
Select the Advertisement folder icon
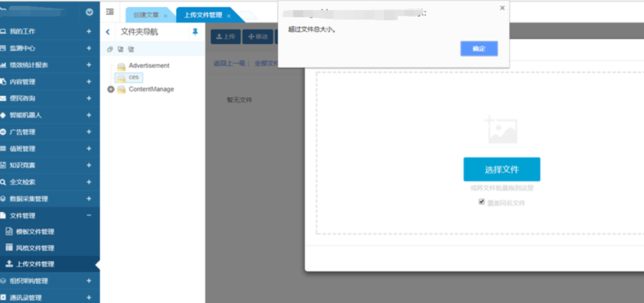click(121, 66)
